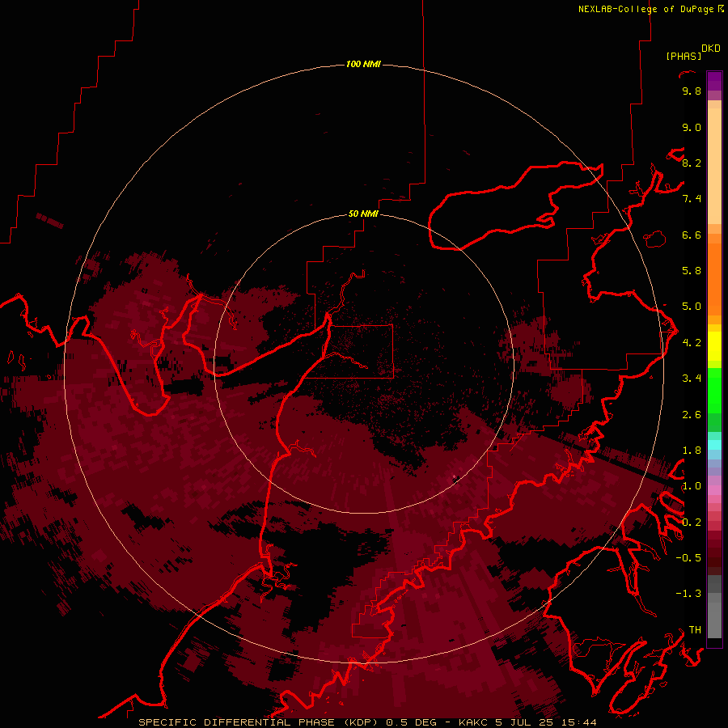Click the 9.0 scale value
728x728 pixels.
click(692, 127)
